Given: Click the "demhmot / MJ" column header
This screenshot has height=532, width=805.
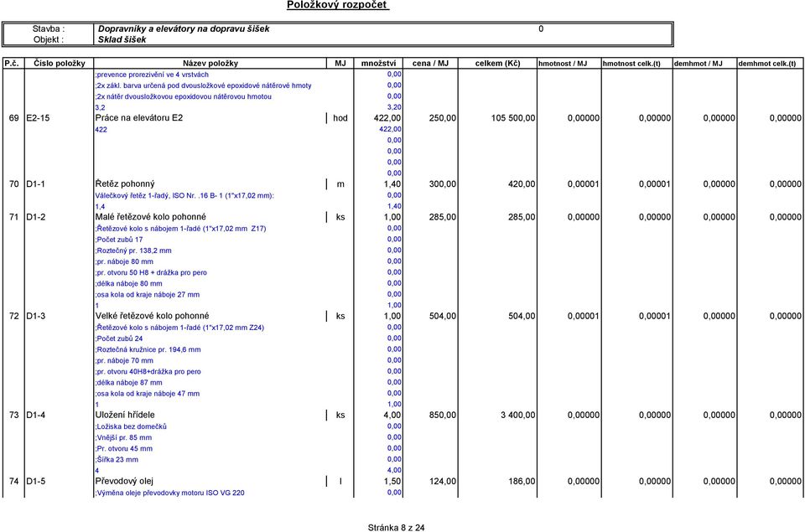Looking at the screenshot, I should (699, 64).
